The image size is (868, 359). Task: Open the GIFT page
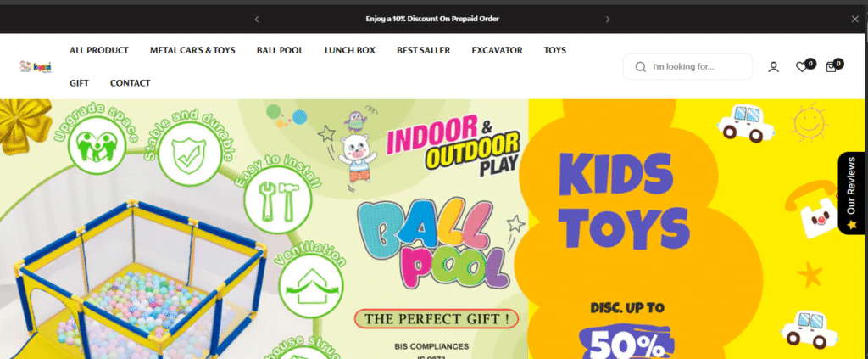79,83
